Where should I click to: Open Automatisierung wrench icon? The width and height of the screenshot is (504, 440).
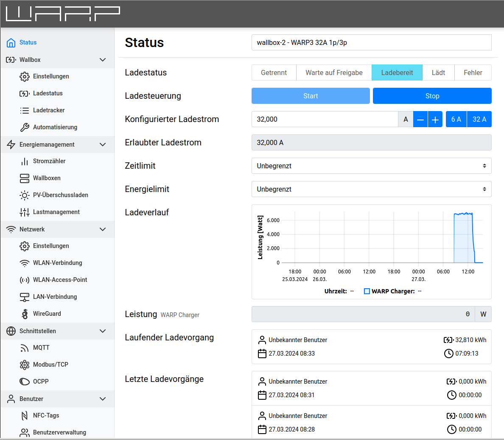25,127
